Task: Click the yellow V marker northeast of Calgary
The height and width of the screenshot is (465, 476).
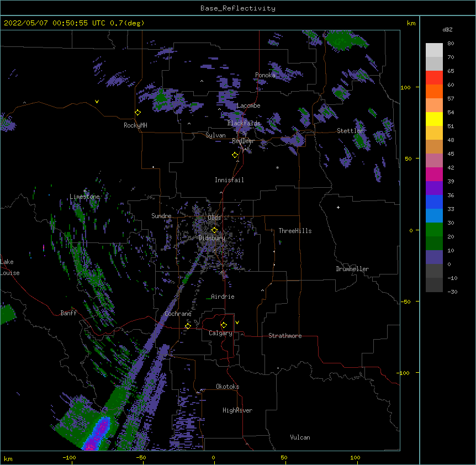Action: (237, 323)
